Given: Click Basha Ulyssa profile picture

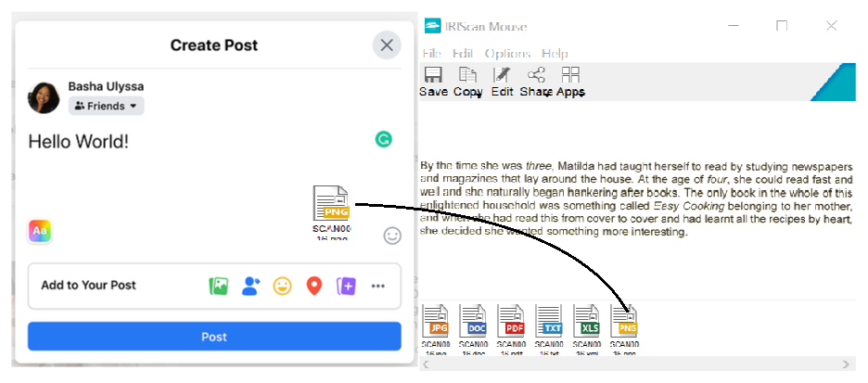Looking at the screenshot, I should point(44,98).
